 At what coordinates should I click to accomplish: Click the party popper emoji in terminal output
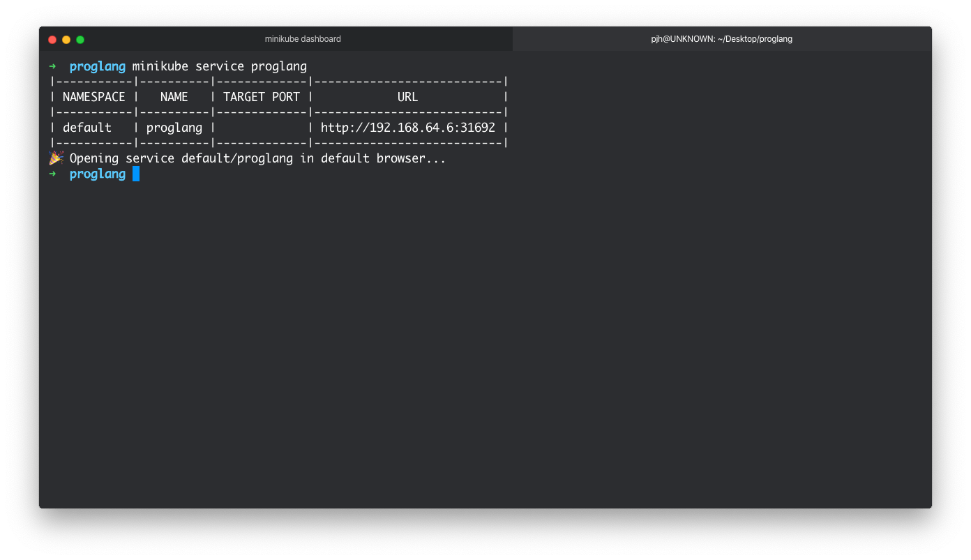(55, 158)
